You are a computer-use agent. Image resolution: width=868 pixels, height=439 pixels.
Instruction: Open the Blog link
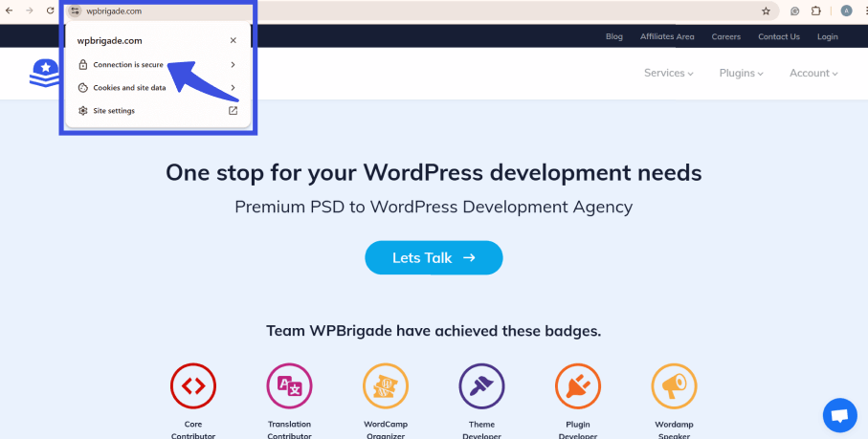613,36
